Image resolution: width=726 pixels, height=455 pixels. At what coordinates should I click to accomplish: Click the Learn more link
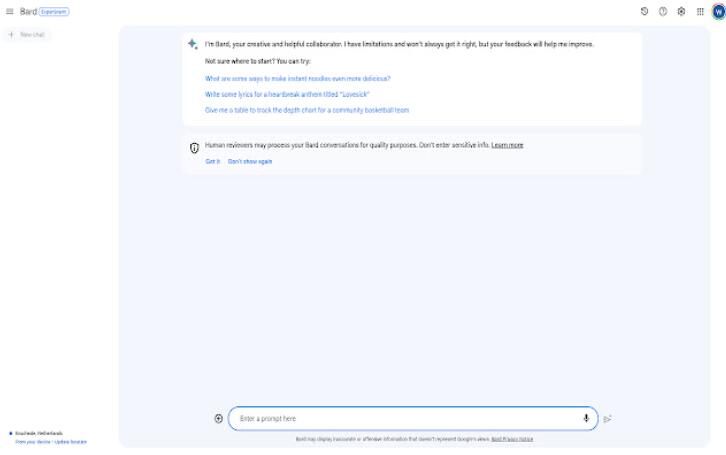click(507, 145)
